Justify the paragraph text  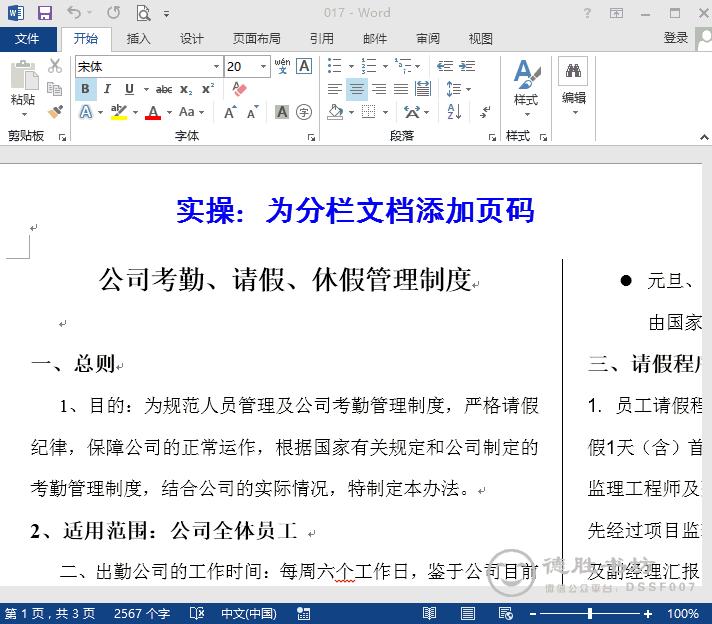(400, 89)
